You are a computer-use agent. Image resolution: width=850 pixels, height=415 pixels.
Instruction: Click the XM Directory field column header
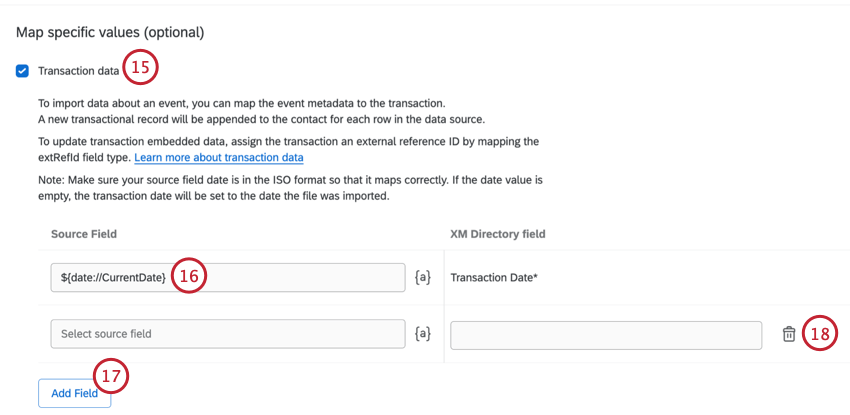[x=497, y=234]
